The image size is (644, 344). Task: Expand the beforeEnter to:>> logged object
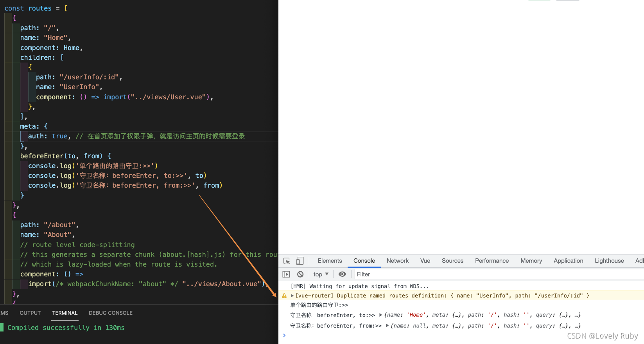point(380,315)
